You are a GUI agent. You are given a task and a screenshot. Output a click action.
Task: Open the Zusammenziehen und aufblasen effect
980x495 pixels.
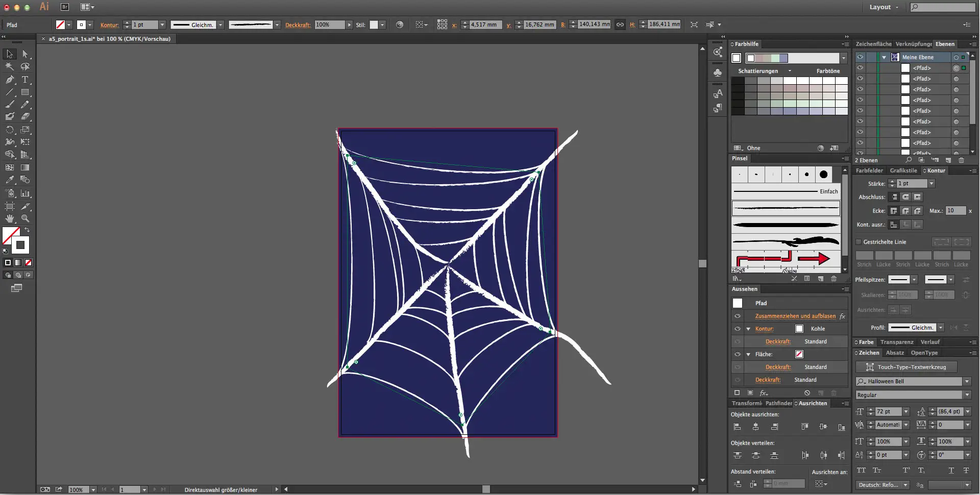(x=795, y=316)
